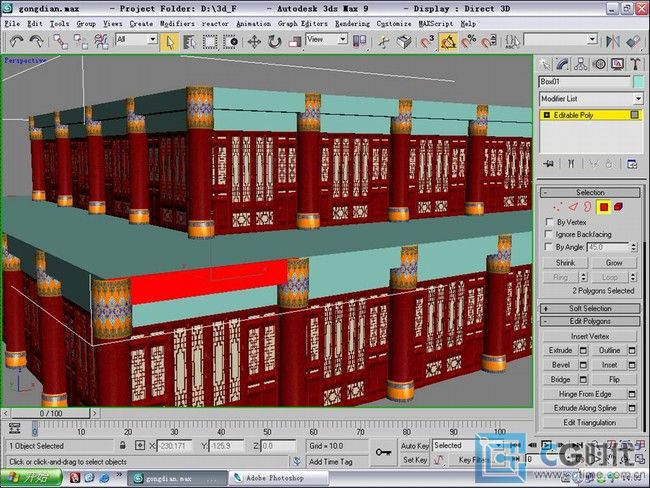Activate the Select and Rotate tool

(274, 41)
